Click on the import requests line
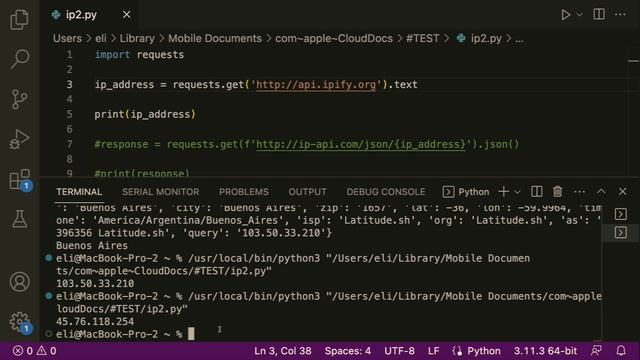Image resolution: width=640 pixels, height=360 pixels. [139, 55]
